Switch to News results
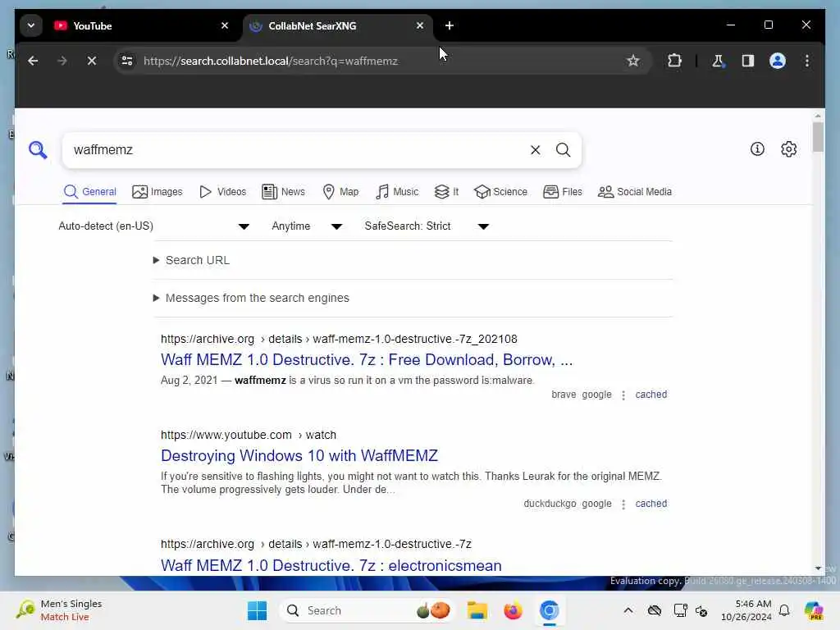The image size is (840, 630). pos(283,192)
